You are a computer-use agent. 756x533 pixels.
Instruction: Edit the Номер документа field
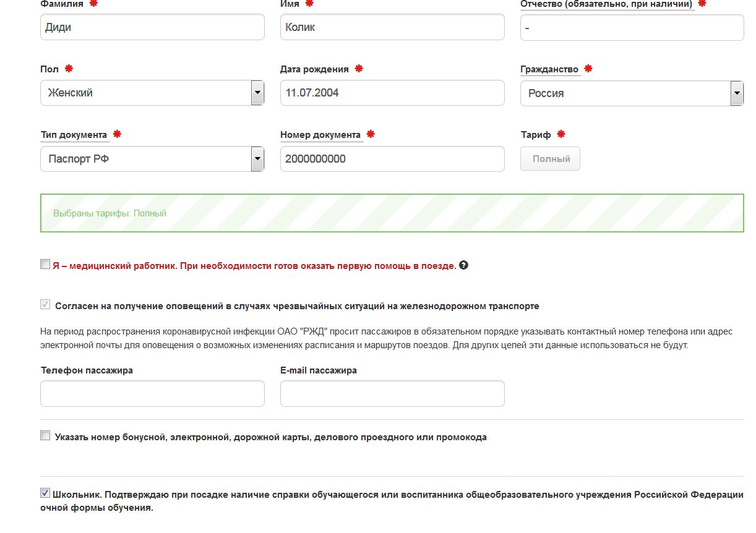[x=392, y=159]
